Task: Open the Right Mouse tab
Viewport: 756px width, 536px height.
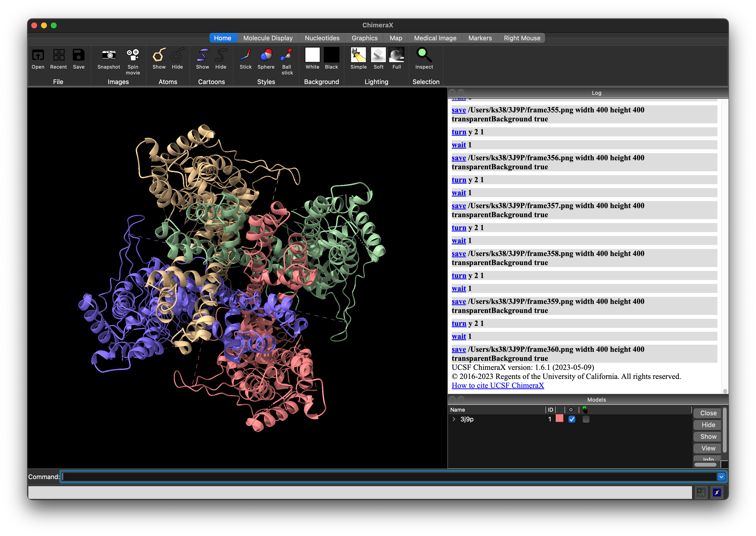Action: coord(522,38)
